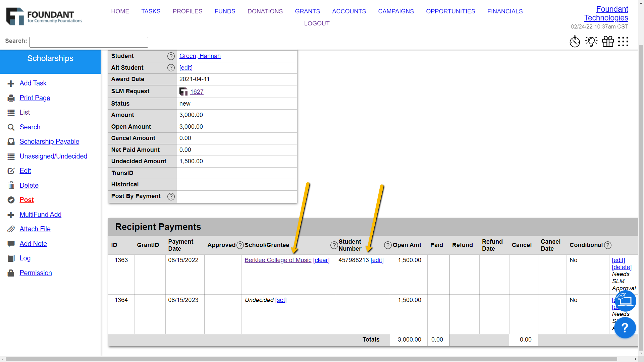This screenshot has width=644, height=362.
Task: Open the graduation cap help widget bottom right
Action: pos(625,301)
